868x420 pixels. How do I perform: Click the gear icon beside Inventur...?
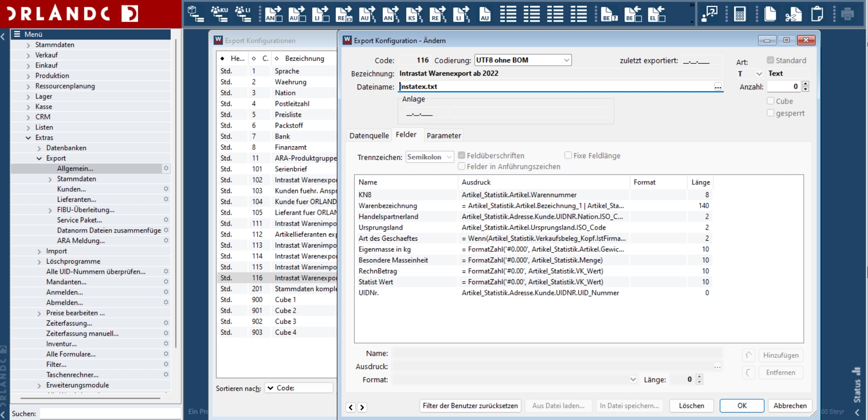(x=166, y=344)
